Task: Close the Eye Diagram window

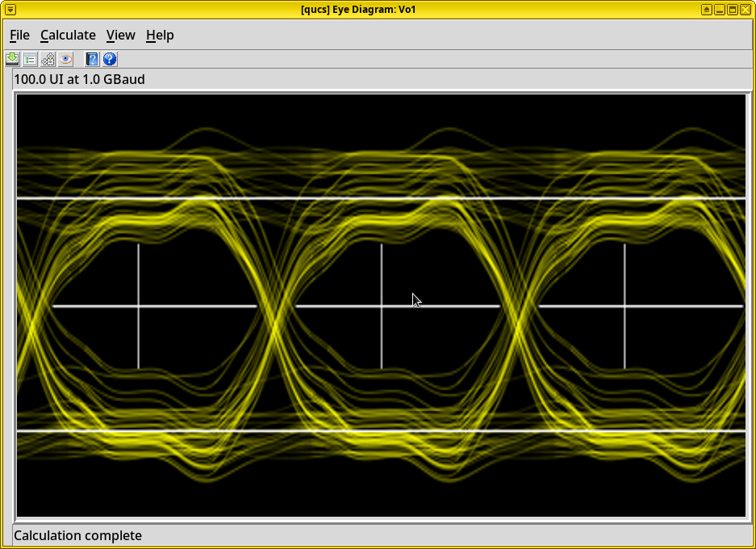Action: coord(746,9)
